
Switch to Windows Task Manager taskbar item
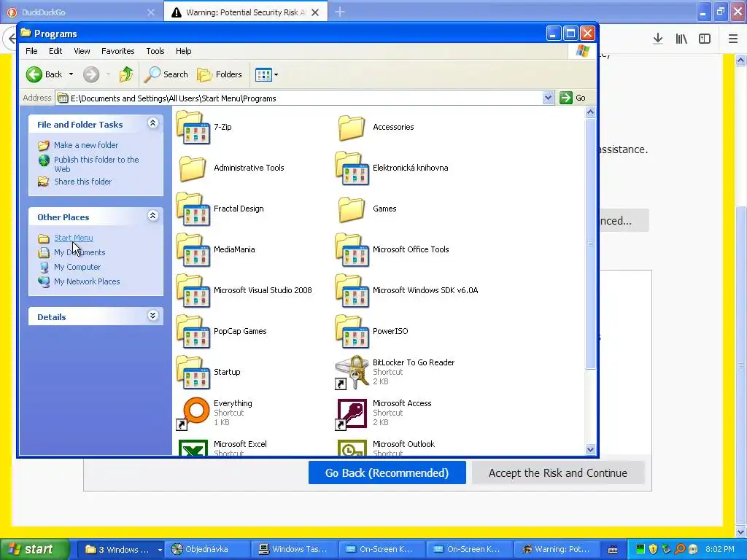(293, 550)
